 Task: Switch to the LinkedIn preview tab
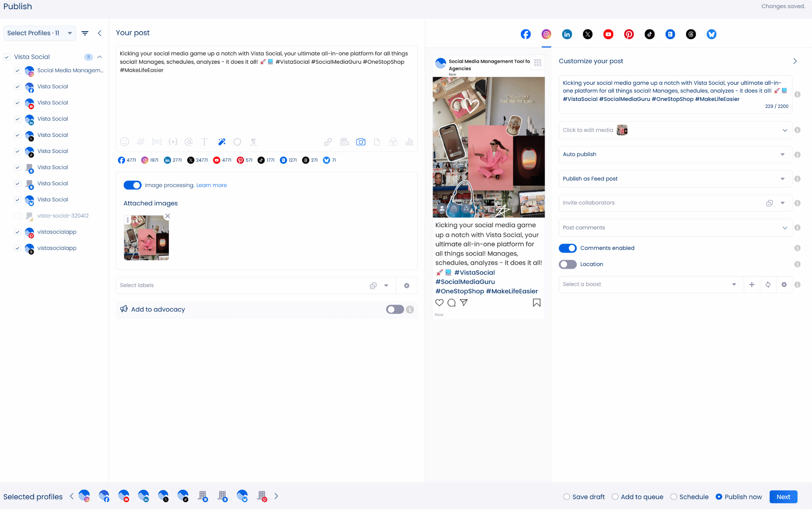pos(567,34)
